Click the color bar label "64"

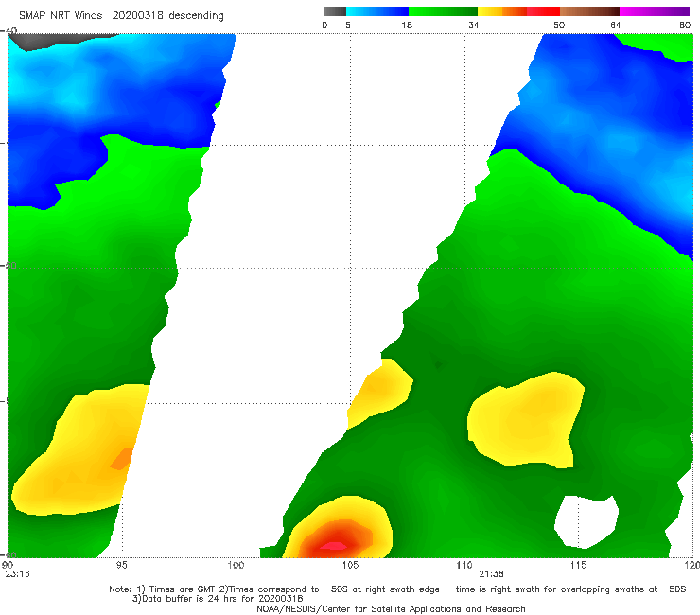coord(616,26)
